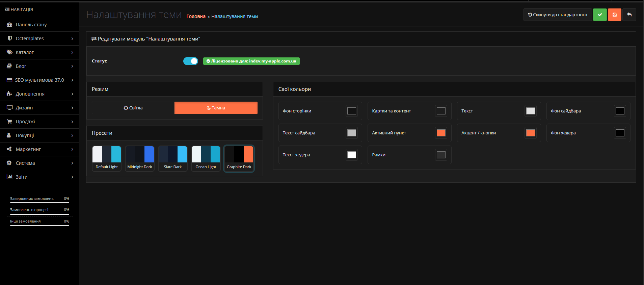
Task: Open the Система menu item
Action: coord(39,163)
